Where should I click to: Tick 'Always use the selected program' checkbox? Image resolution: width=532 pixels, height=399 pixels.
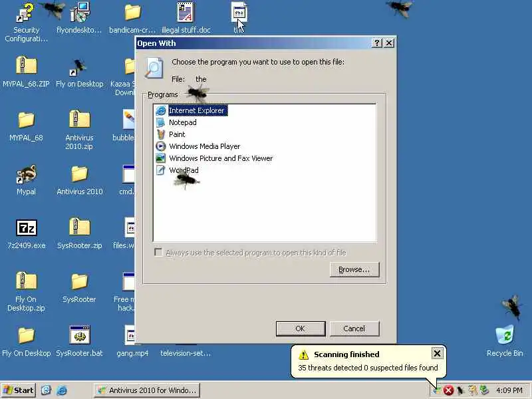pos(158,252)
